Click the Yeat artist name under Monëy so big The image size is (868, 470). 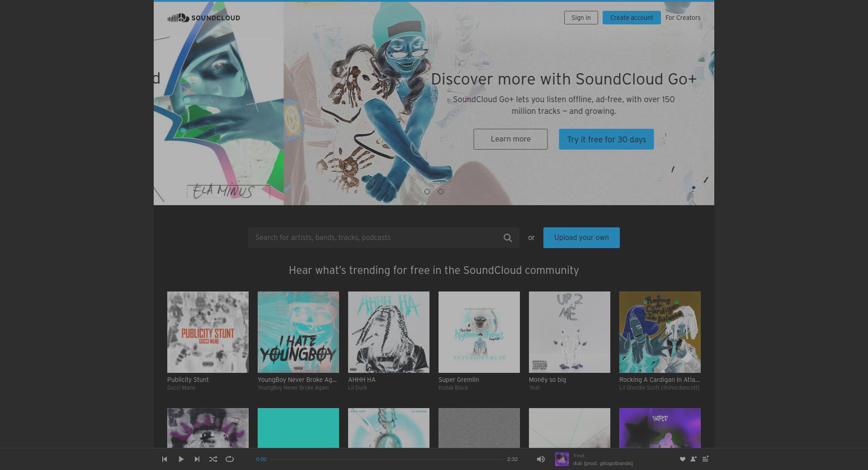pyautogui.click(x=534, y=388)
